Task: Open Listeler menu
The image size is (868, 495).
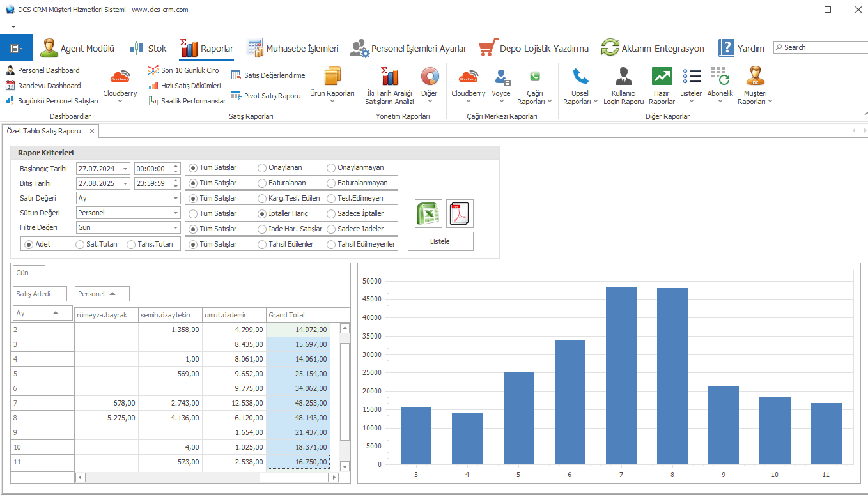Action: (x=691, y=85)
